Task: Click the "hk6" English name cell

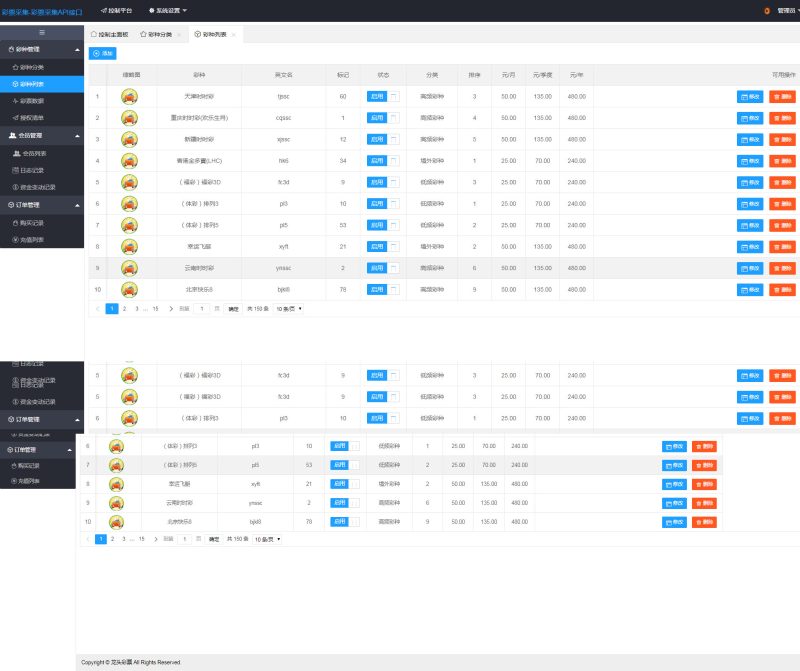Action: click(284, 161)
